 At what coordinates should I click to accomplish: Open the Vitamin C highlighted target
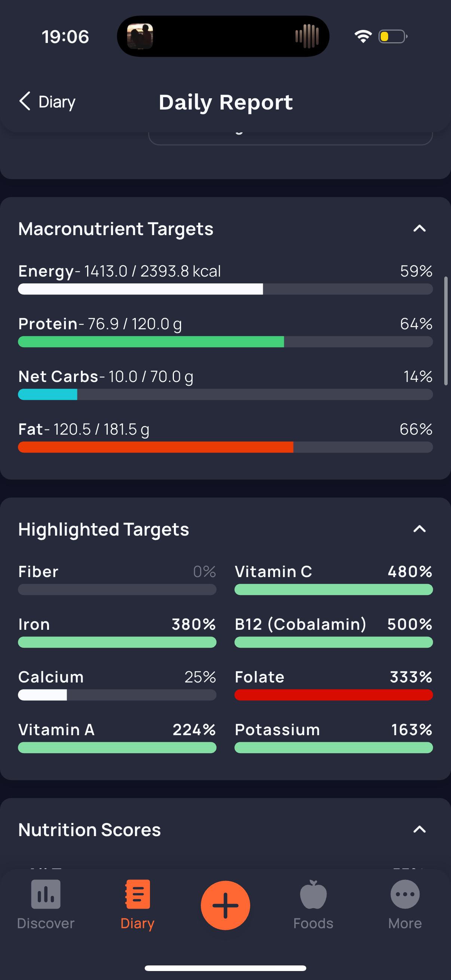(x=334, y=579)
